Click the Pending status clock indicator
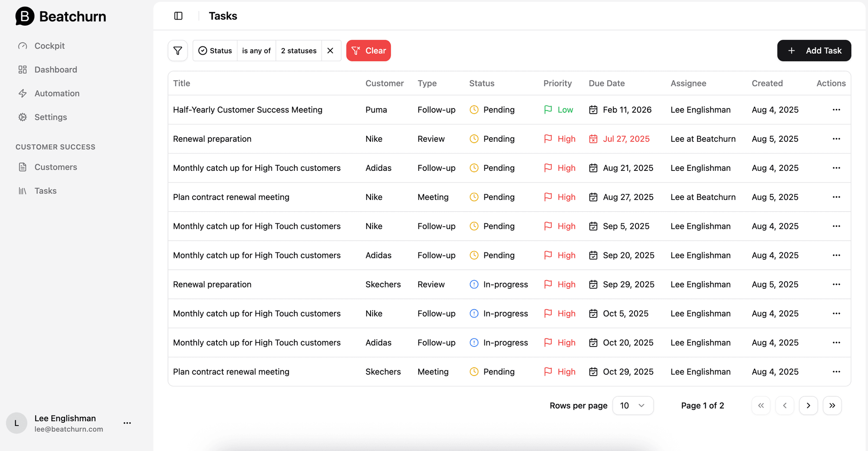 (x=473, y=110)
